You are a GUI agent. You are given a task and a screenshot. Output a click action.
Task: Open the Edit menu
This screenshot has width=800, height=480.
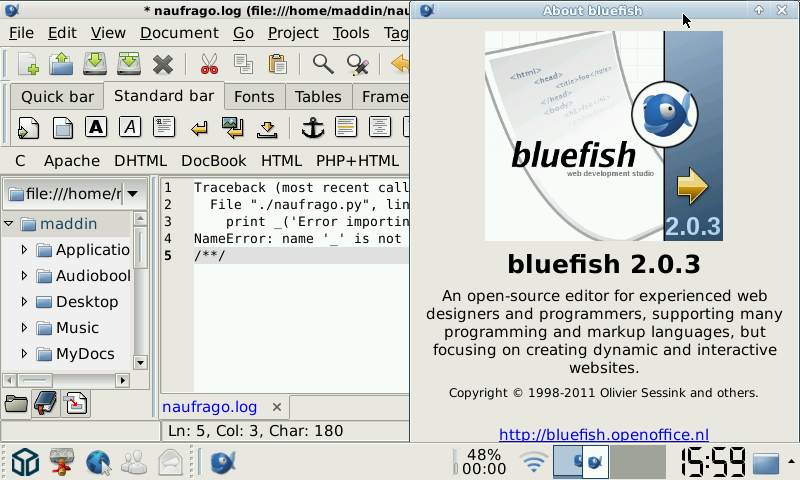click(62, 33)
